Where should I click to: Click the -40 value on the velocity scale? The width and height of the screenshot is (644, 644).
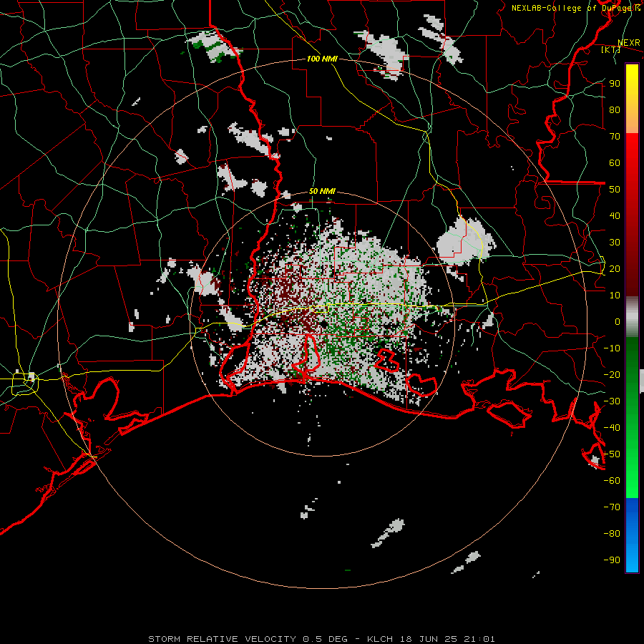[x=612, y=428]
